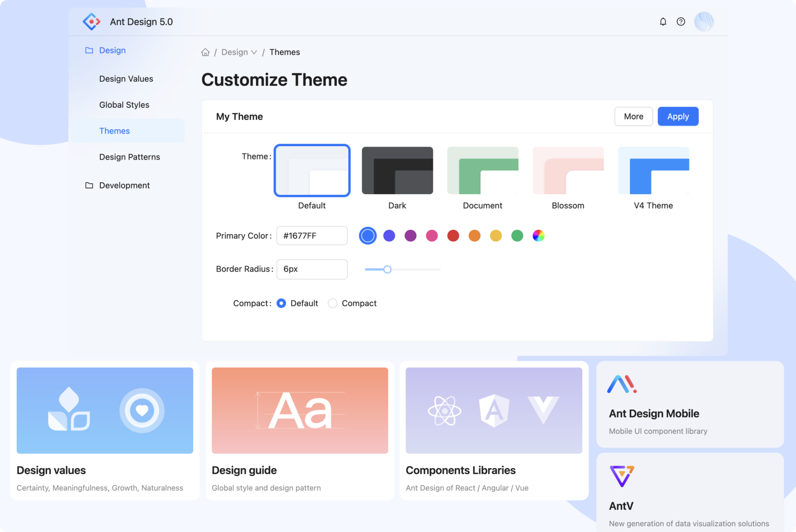Click the More button
This screenshot has width=796, height=532.
click(634, 116)
